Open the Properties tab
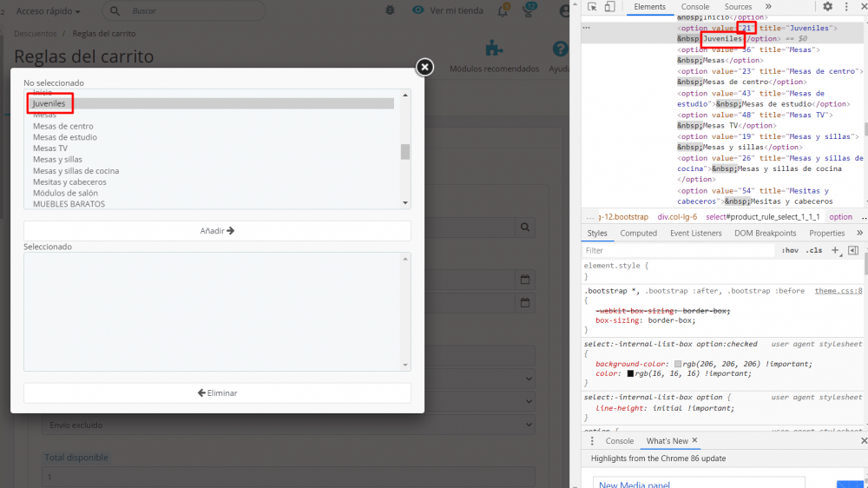This screenshot has width=868, height=488. [x=826, y=234]
